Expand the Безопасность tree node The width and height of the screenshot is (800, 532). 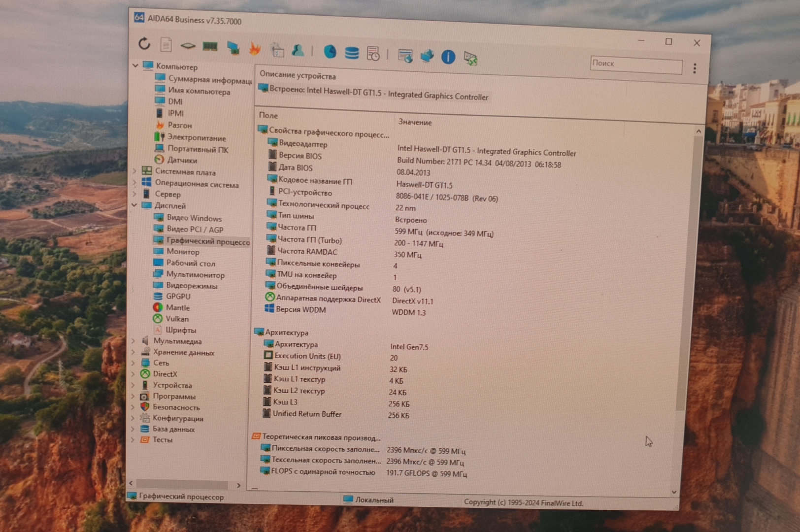[133, 407]
